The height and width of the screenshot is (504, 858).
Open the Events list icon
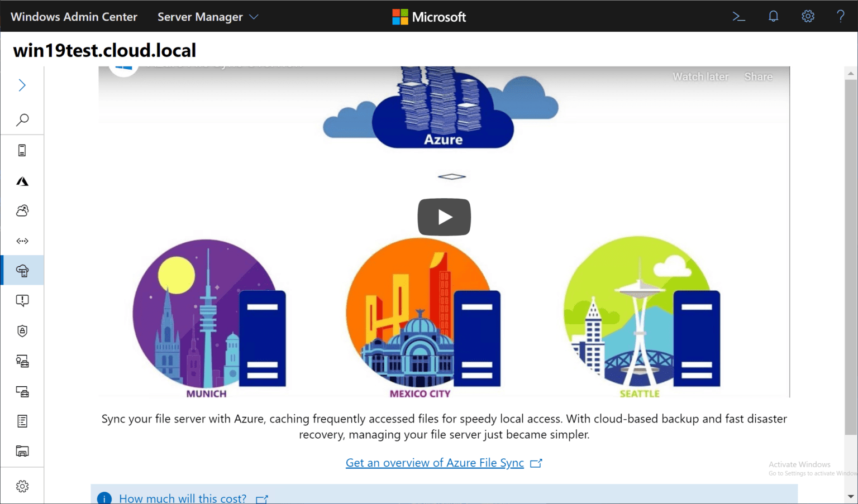(22, 421)
